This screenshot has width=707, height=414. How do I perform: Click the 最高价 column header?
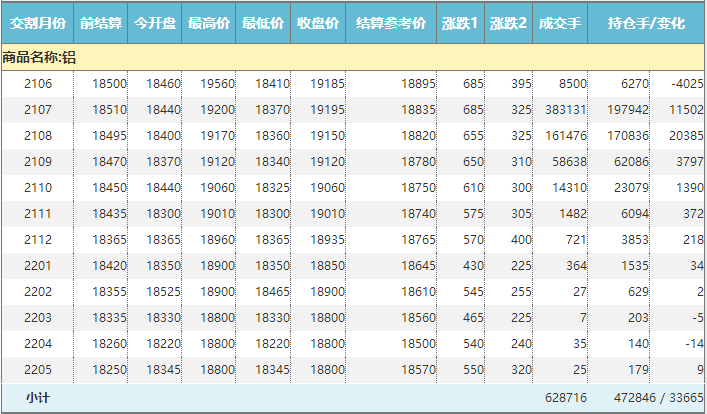[210, 23]
